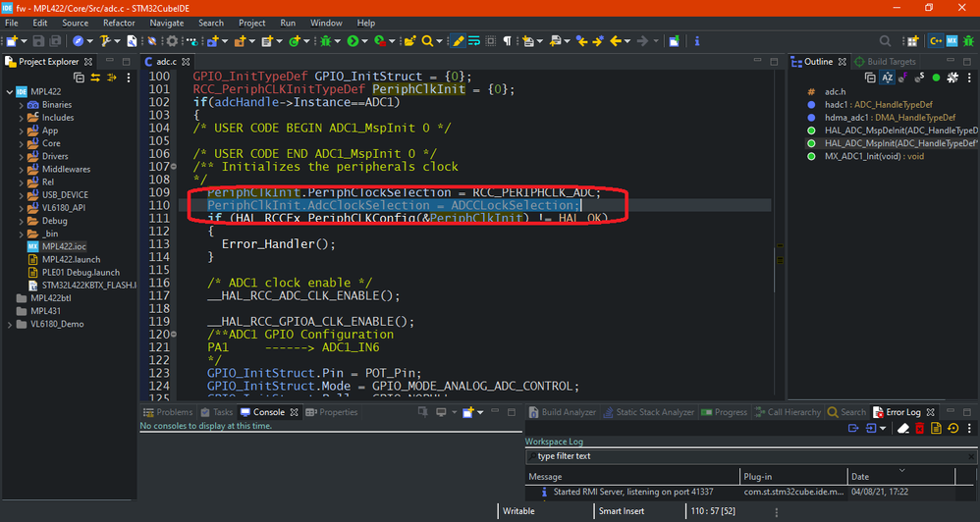Click the Open Log file icon

click(936, 429)
